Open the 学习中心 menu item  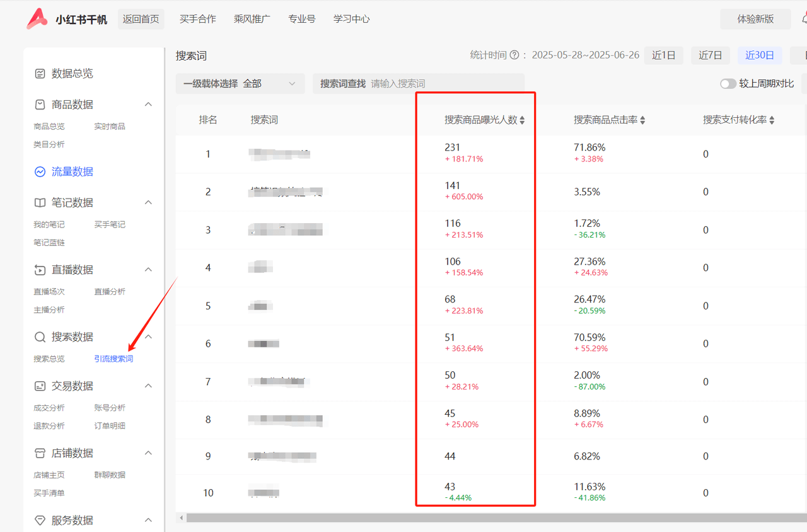351,18
